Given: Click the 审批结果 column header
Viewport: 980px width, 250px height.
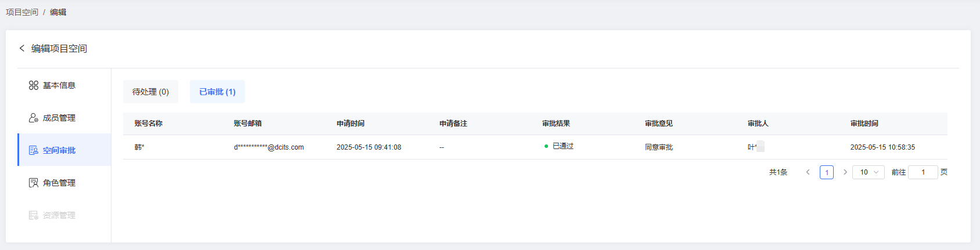Looking at the screenshot, I should pos(556,124).
